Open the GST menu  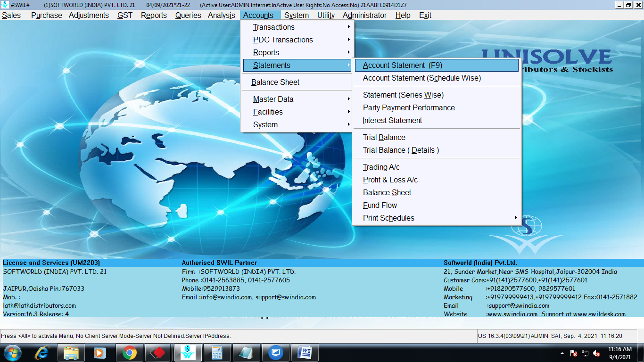tap(125, 15)
